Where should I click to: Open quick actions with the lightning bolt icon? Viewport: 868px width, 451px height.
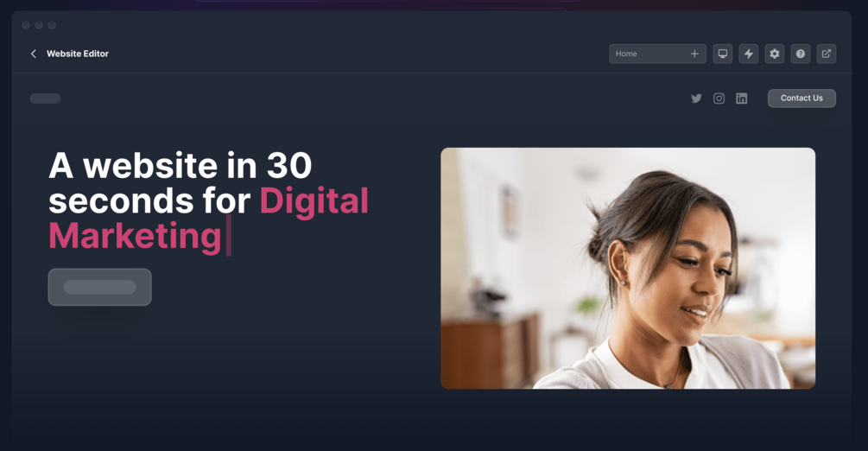[x=749, y=54]
